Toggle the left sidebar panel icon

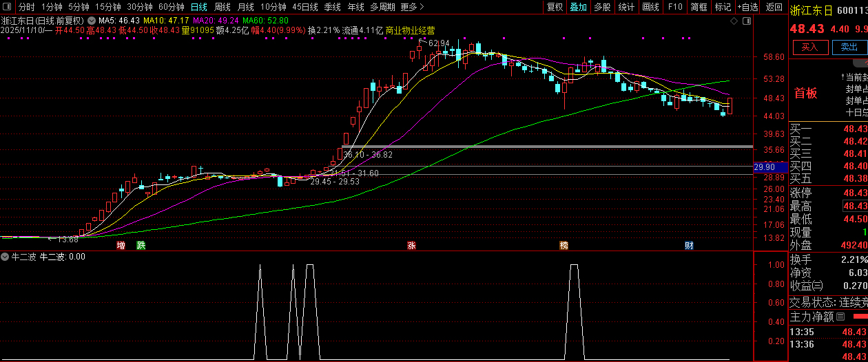7,7
